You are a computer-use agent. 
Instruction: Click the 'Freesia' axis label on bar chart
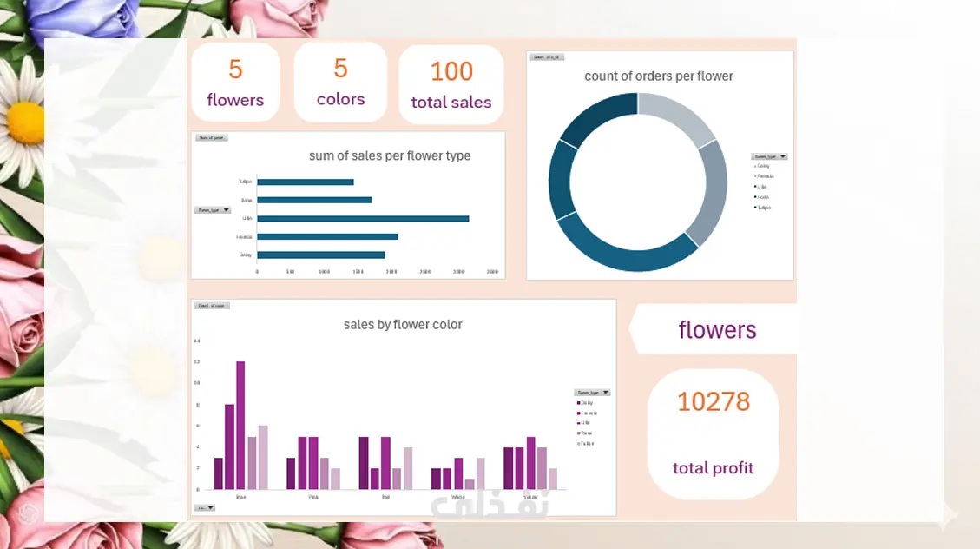(x=244, y=237)
